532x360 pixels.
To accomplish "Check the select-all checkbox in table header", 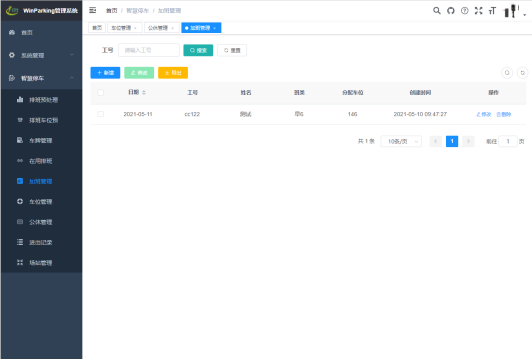I will point(101,92).
